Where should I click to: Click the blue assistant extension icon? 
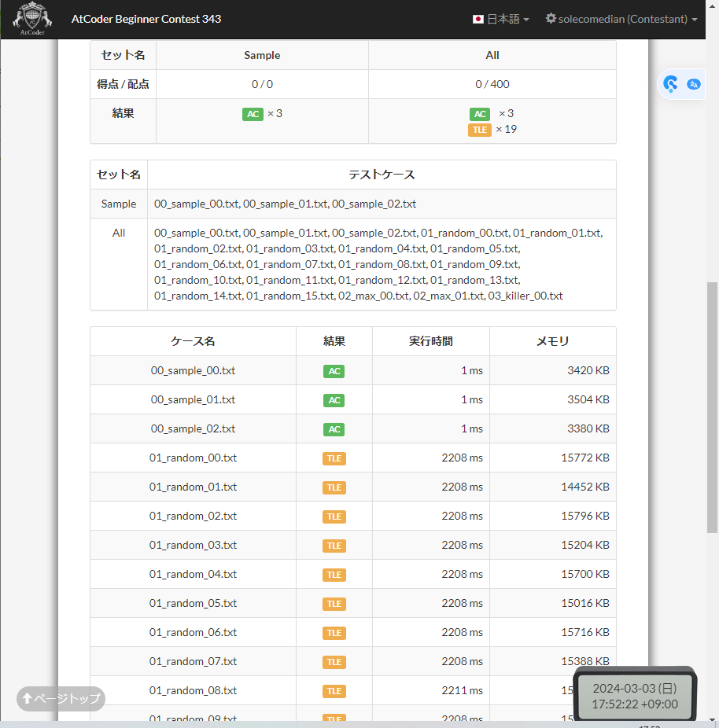point(670,84)
